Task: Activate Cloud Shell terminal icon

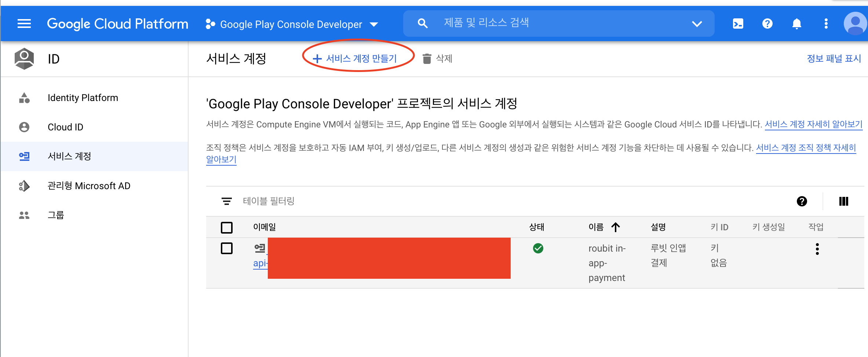Action: tap(738, 24)
